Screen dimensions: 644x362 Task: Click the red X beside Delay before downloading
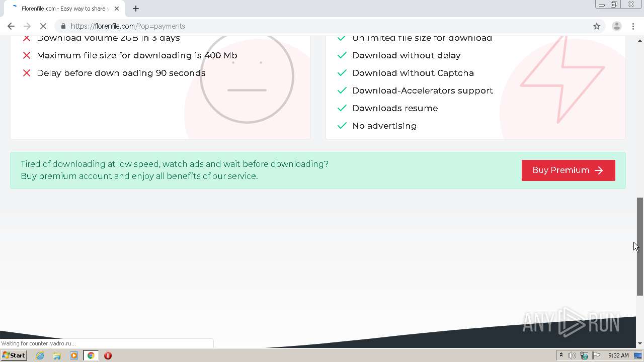click(x=27, y=73)
